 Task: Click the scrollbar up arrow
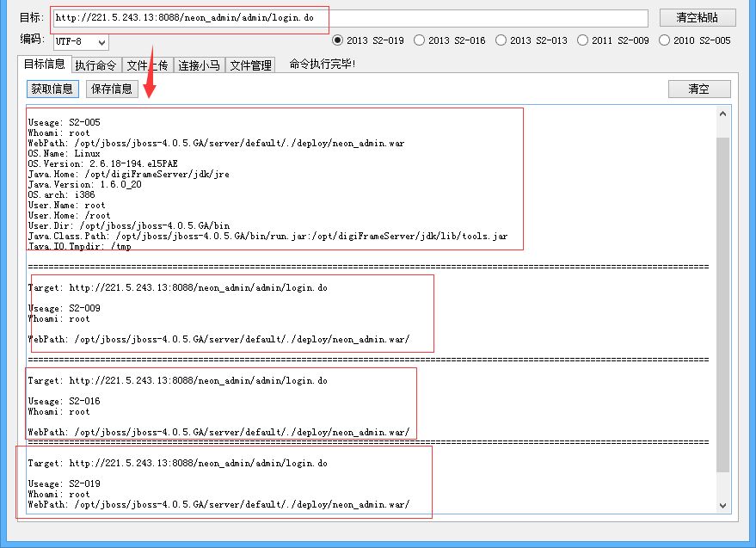coord(722,114)
